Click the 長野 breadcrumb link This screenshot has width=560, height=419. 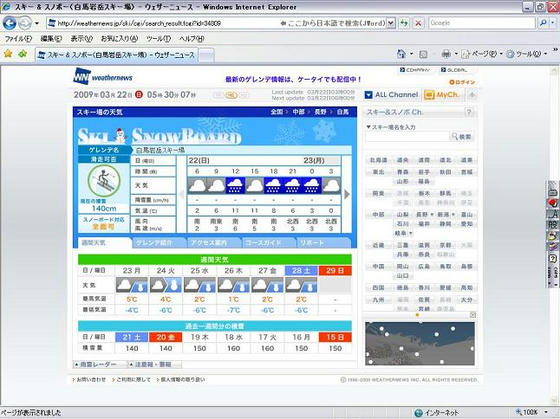coord(320,112)
